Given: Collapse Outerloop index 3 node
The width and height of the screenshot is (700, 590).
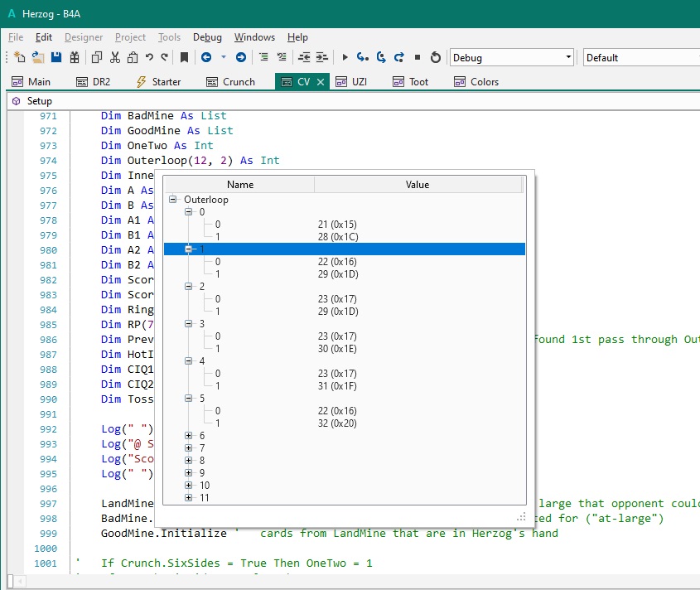Looking at the screenshot, I should point(189,324).
